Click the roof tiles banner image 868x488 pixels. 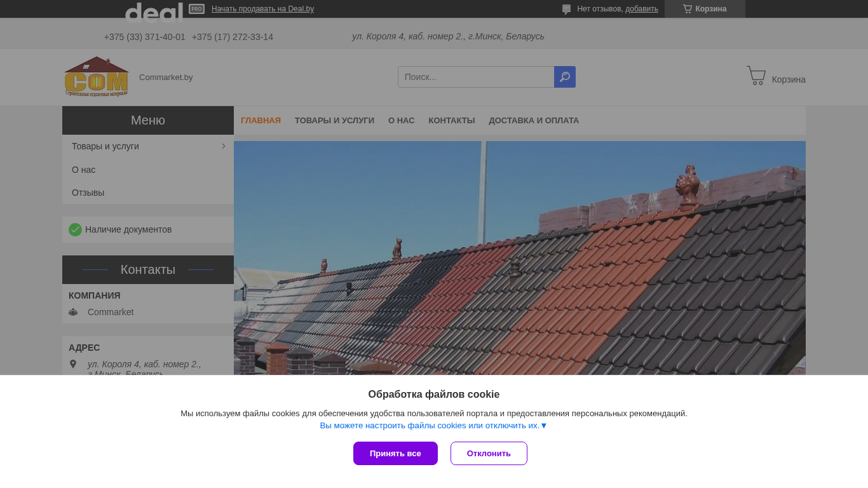pyautogui.click(x=520, y=258)
